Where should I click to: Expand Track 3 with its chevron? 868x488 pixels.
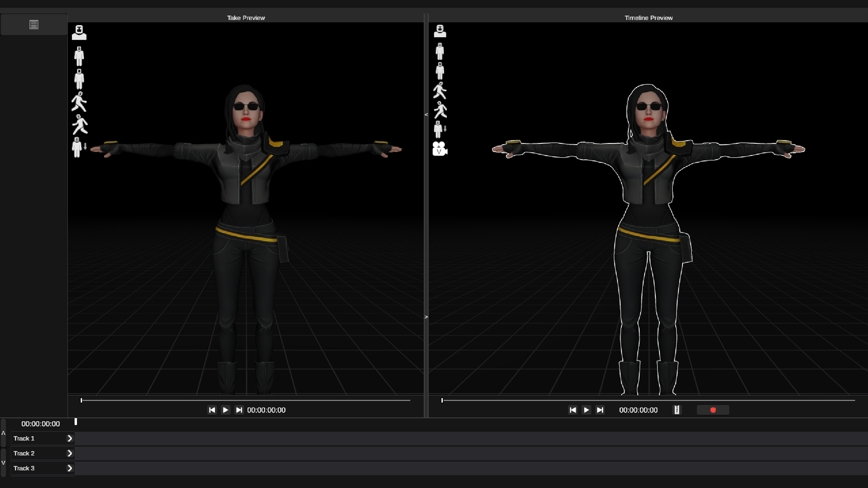70,468
